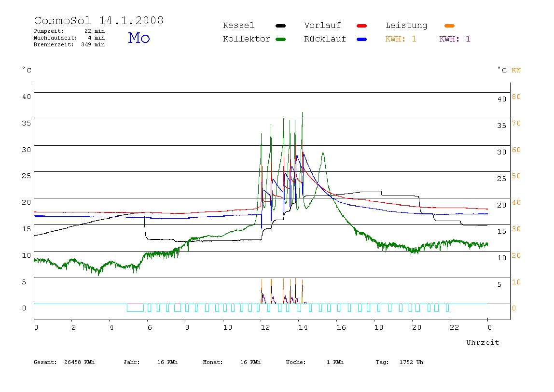The width and height of the screenshot is (554, 392).
Task: Click the "Jahr:" footer label
Action: pyautogui.click(x=132, y=362)
